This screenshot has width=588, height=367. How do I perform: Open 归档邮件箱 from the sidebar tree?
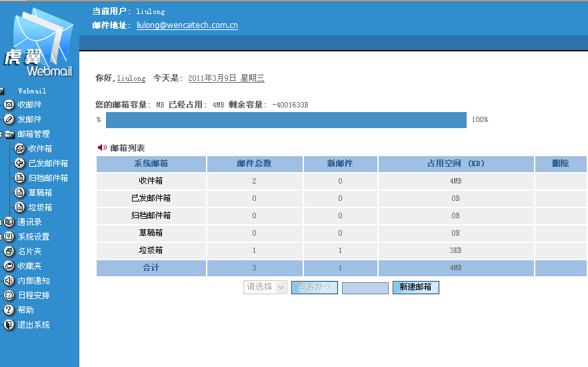pyautogui.click(x=48, y=178)
